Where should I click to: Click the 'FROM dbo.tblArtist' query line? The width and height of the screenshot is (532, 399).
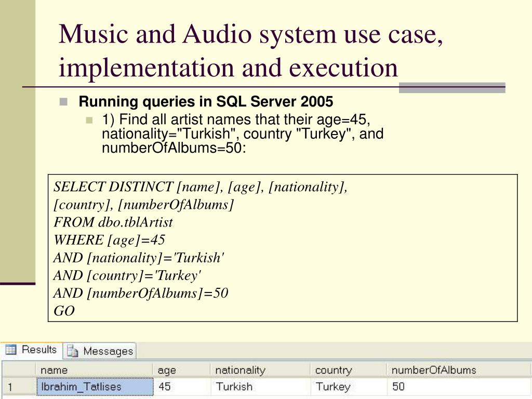pos(113,222)
